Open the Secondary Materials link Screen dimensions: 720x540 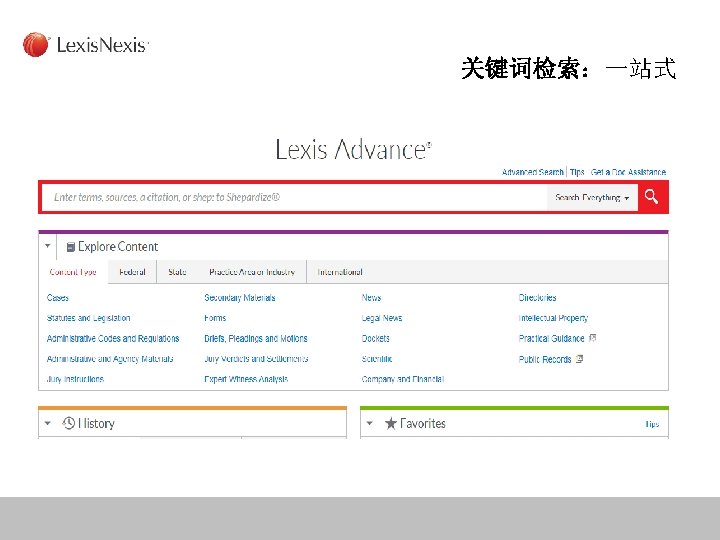tap(240, 298)
